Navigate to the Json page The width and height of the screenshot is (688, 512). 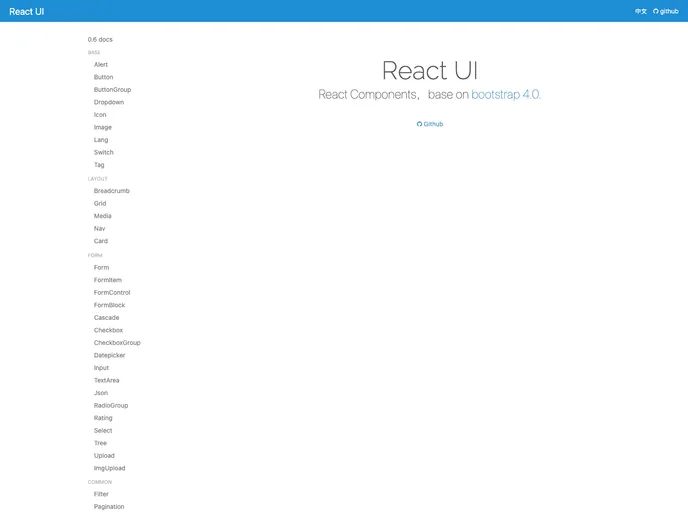click(100, 393)
